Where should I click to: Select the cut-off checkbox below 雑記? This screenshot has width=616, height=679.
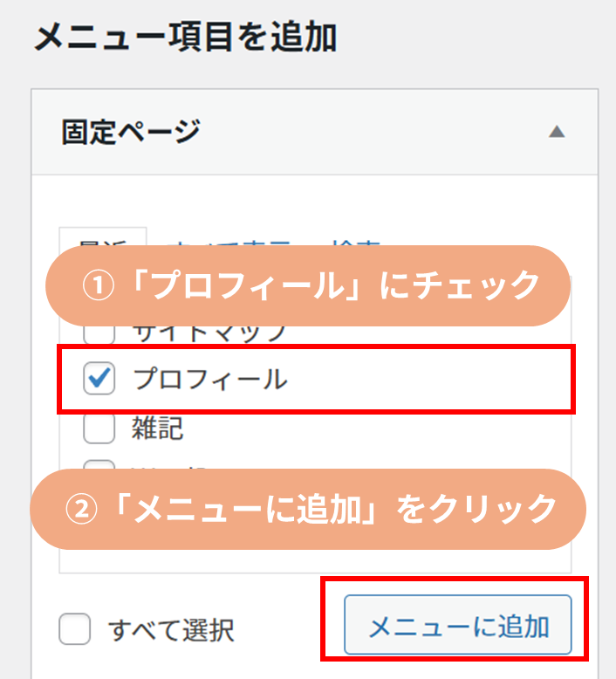tap(99, 465)
